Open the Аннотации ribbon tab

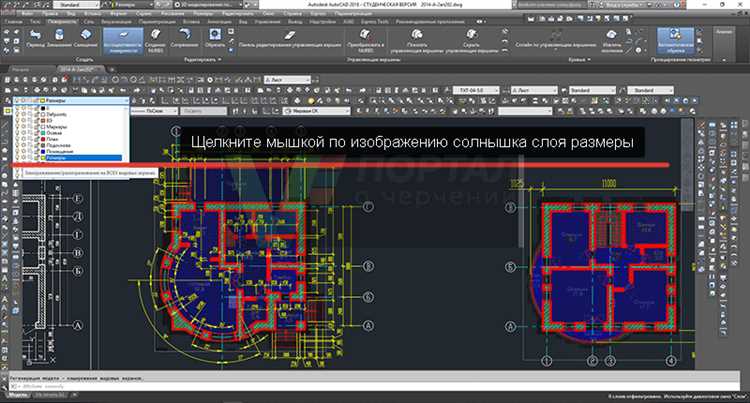click(x=220, y=22)
